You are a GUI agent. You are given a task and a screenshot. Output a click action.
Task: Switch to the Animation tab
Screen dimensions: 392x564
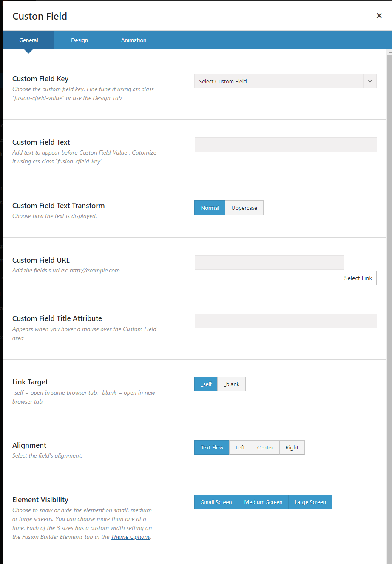click(x=134, y=40)
